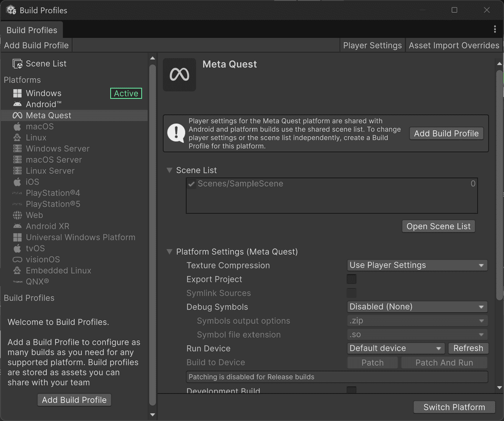
Task: Click the Windows platform logo icon
Action: click(x=17, y=93)
